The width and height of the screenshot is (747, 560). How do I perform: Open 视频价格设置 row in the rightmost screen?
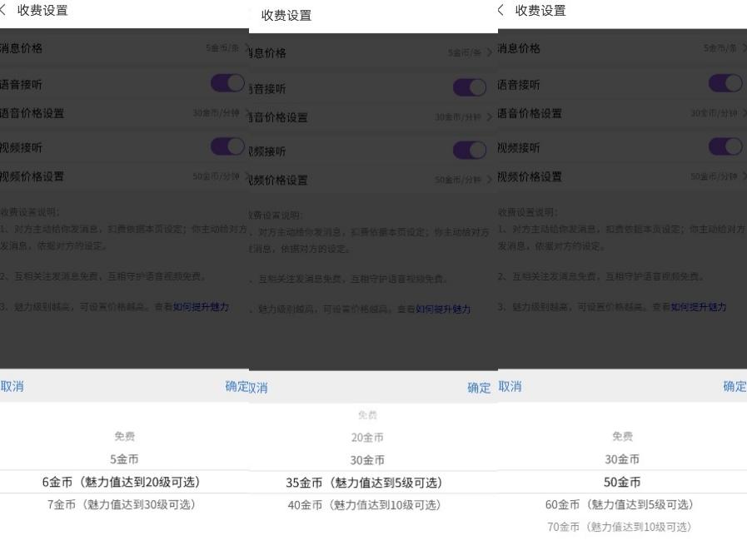point(620,176)
